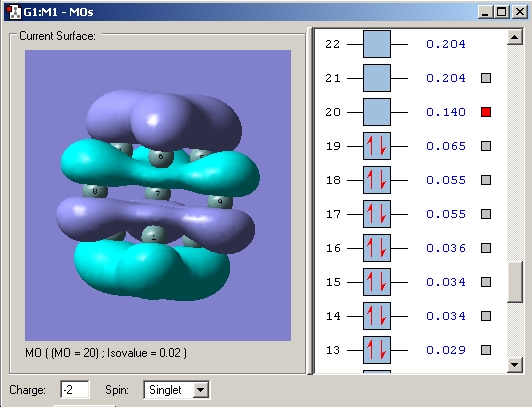Select the energy value 0.065 for MO 19

(x=446, y=146)
